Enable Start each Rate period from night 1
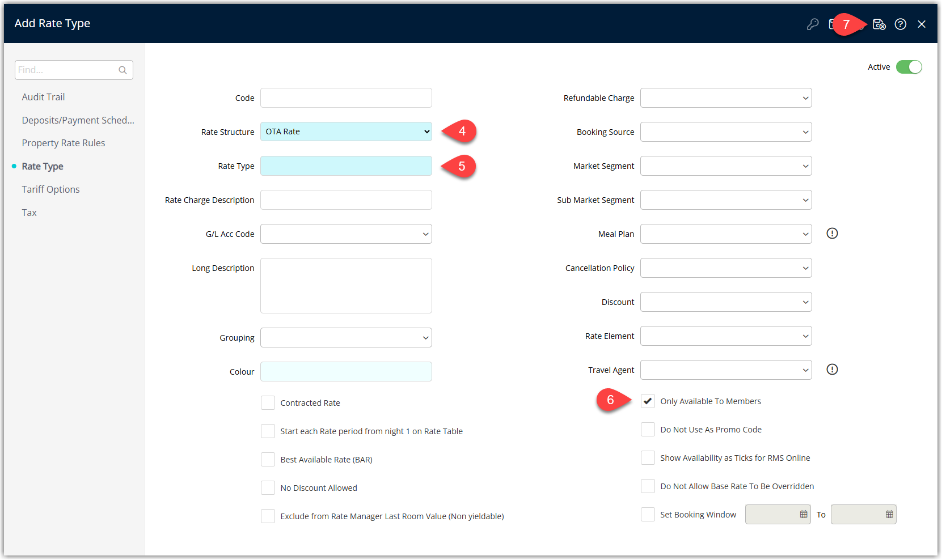The image size is (942, 560). [268, 431]
